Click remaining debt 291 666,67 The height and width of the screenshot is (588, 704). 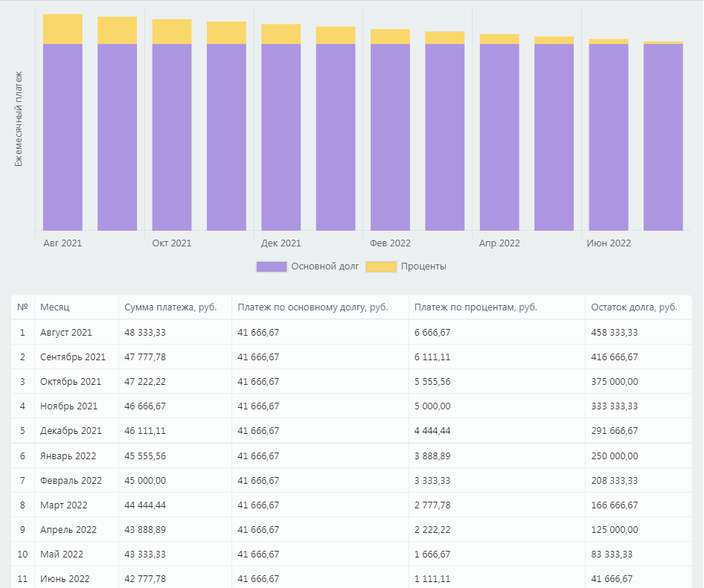(614, 431)
